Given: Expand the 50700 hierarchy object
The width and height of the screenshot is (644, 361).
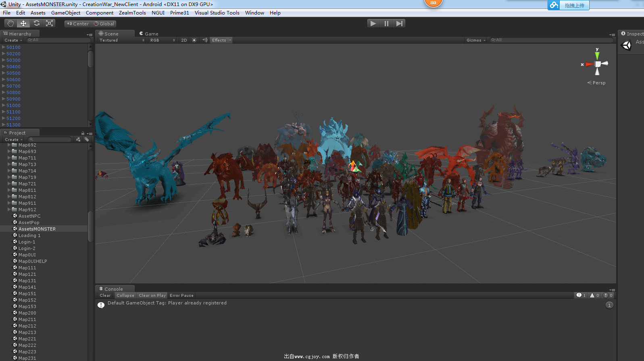Looking at the screenshot, I should (4, 86).
